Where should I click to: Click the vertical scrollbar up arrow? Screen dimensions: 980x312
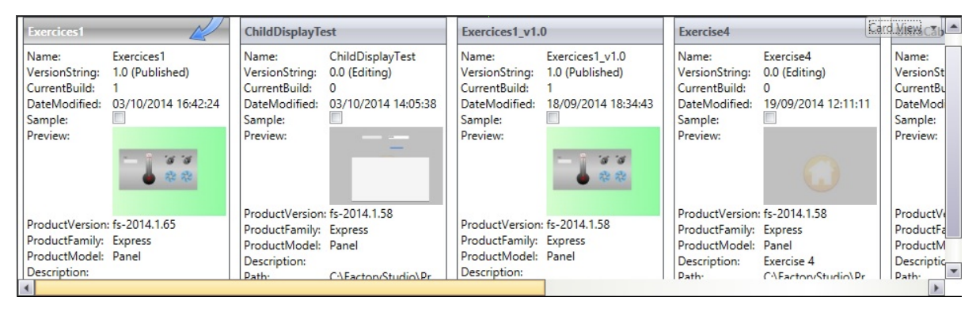click(955, 28)
